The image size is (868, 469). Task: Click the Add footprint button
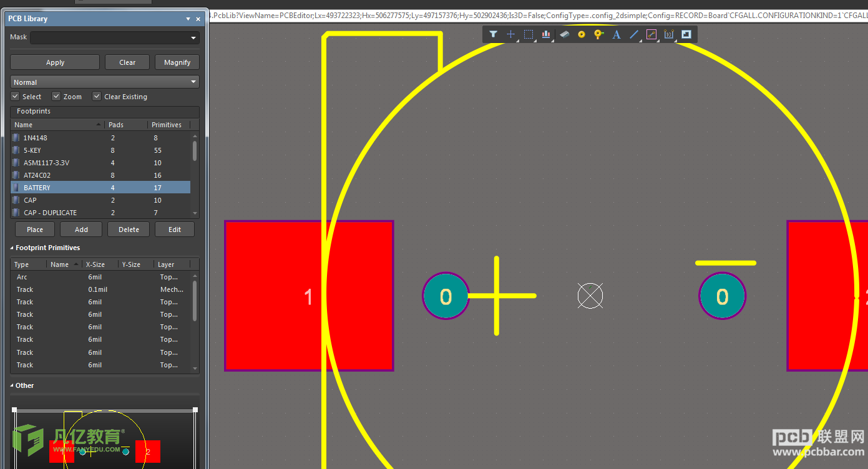81,230
